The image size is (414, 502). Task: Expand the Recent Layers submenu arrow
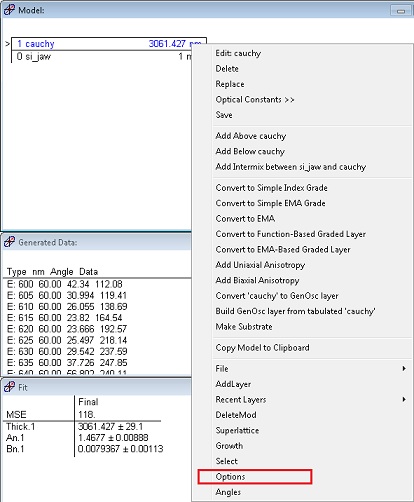tap(404, 399)
